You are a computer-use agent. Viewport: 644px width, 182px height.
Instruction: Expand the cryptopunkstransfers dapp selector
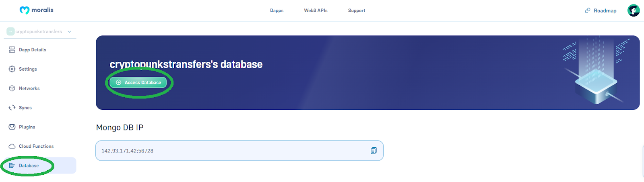pyautogui.click(x=39, y=31)
